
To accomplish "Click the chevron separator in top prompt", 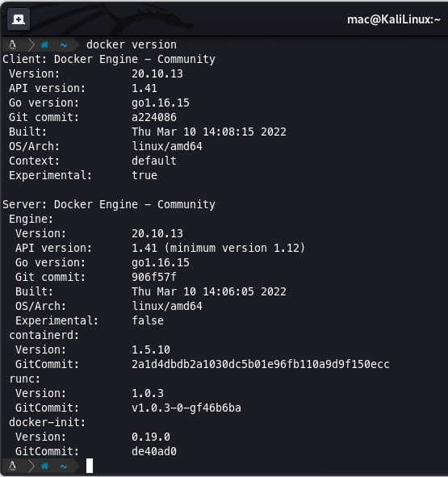I will click(x=31, y=45).
